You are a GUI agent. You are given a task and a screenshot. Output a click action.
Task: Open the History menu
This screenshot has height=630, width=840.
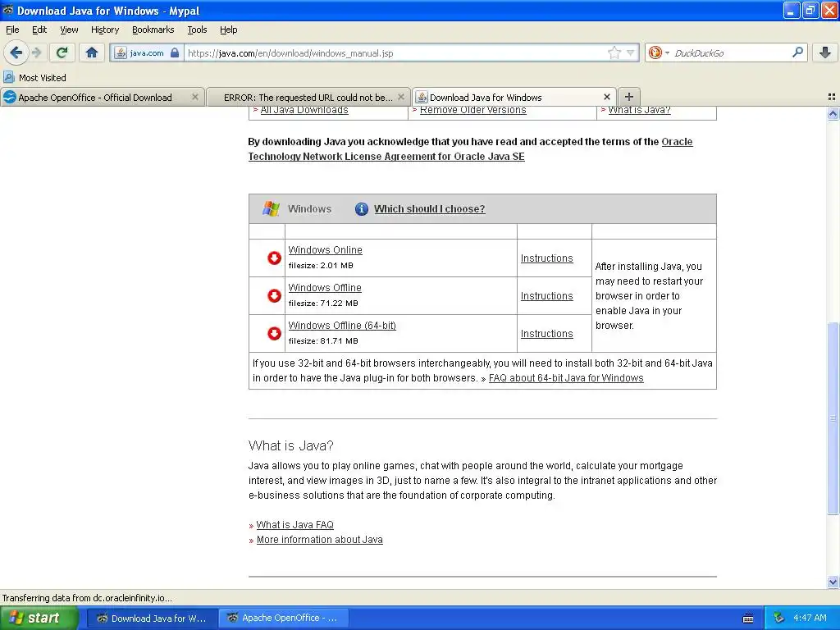click(x=105, y=30)
